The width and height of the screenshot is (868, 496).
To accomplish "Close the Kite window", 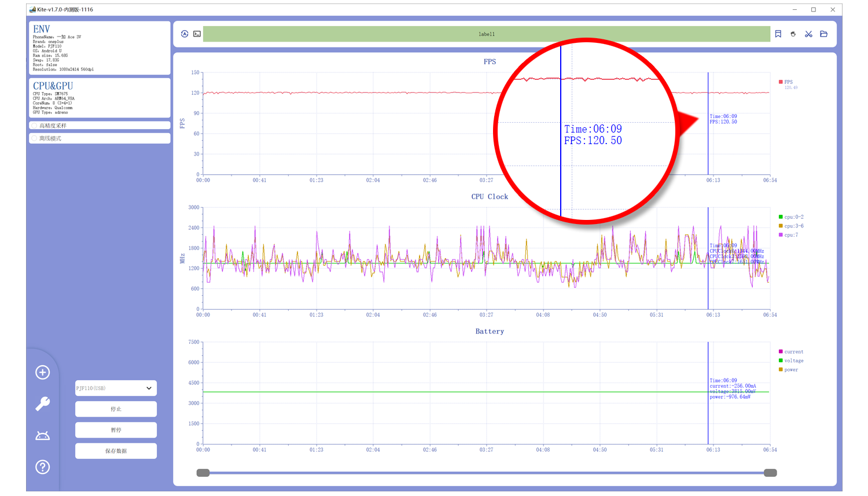I will (833, 9).
